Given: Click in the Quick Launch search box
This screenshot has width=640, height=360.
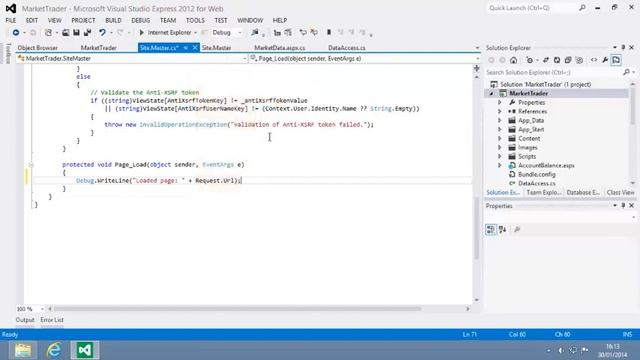Looking at the screenshot, I should click(532, 8).
